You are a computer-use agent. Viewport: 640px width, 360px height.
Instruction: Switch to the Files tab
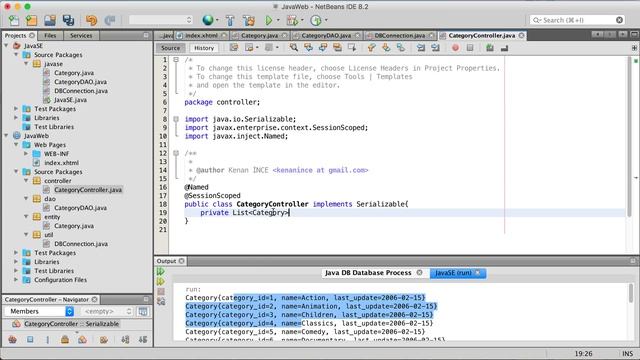coord(50,36)
